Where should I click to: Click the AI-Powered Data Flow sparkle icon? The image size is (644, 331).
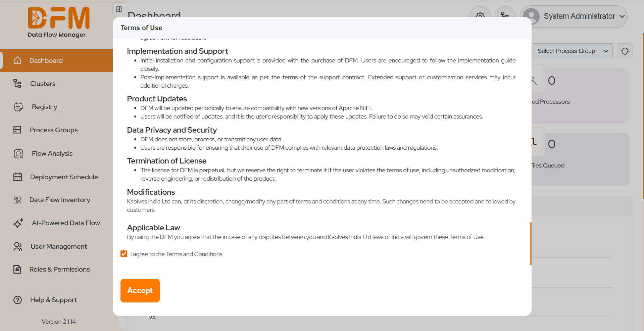coord(18,223)
